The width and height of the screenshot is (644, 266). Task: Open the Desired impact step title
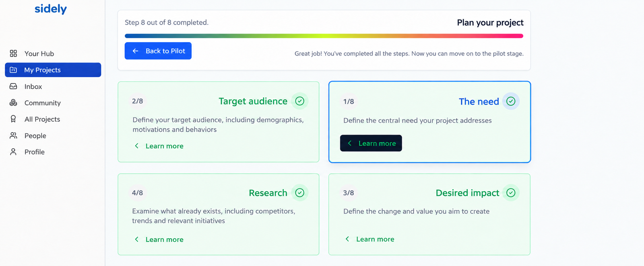(468, 193)
